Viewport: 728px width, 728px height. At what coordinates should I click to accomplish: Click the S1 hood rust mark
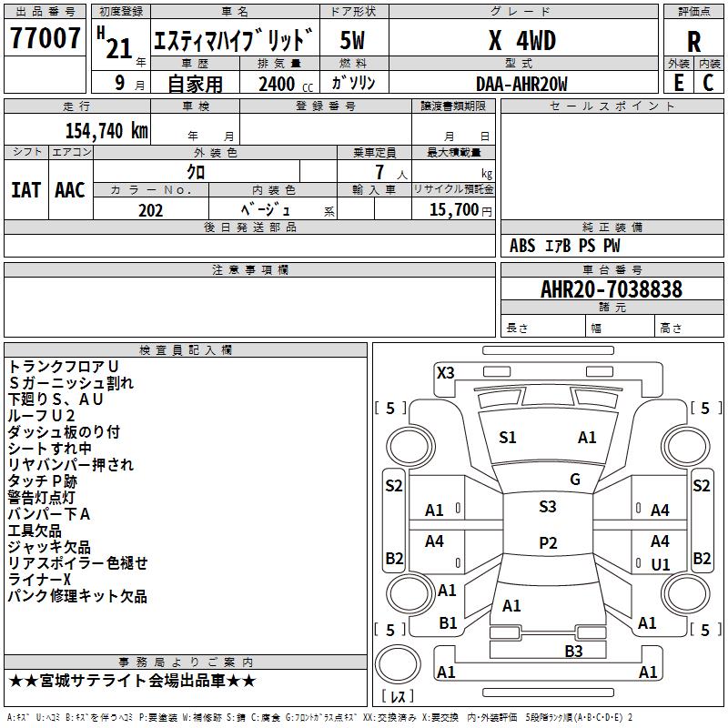point(508,438)
